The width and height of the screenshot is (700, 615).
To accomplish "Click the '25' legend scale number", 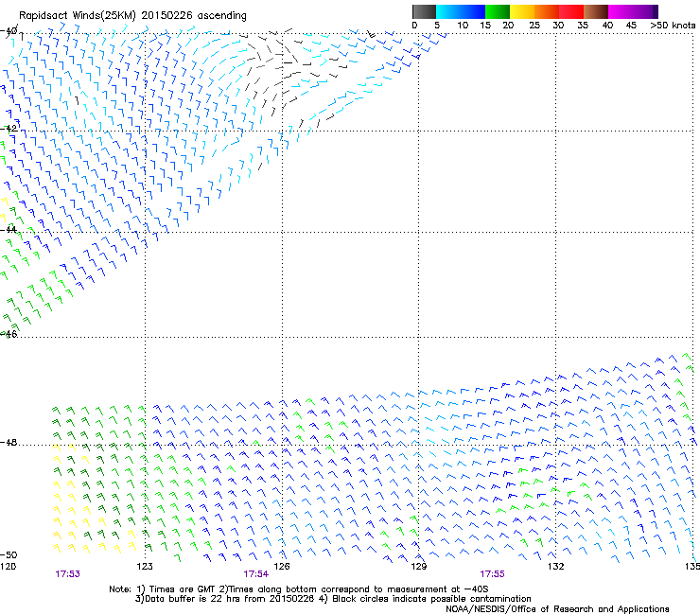I will click(x=534, y=26).
